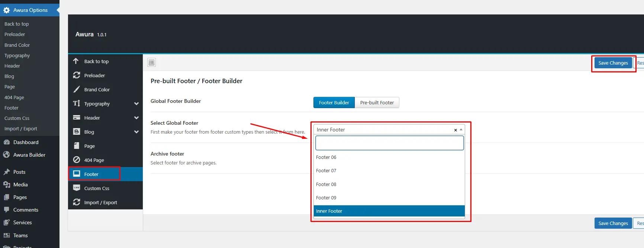Choose Footer 07 from the dropdown list
This screenshot has width=644, height=248.
(x=389, y=170)
